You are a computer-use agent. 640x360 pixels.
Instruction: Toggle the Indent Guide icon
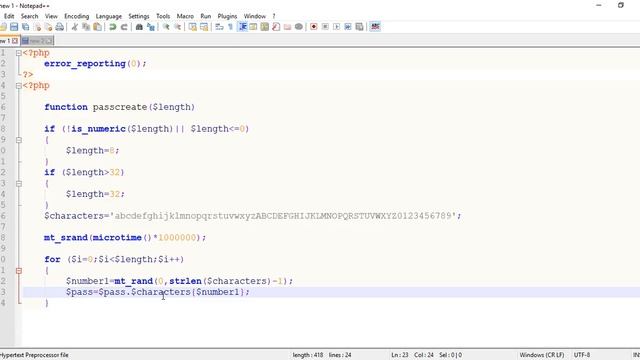[242, 27]
